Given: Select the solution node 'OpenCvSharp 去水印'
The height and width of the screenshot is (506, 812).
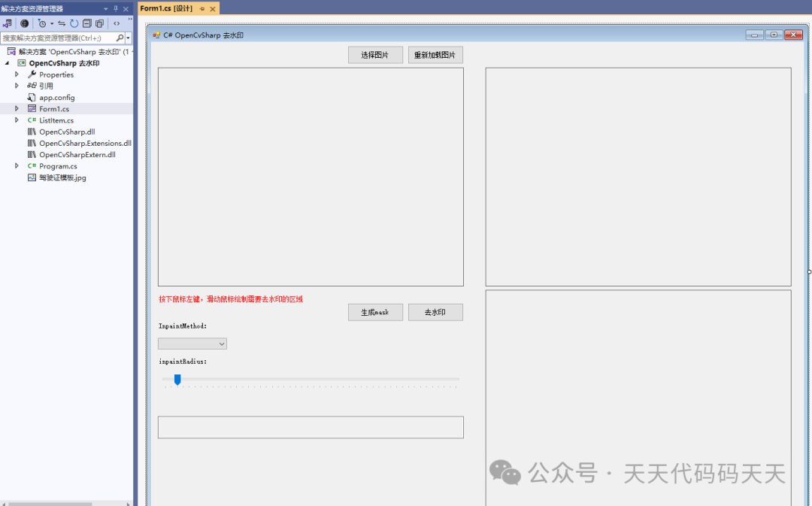Looking at the screenshot, I should click(x=68, y=52).
